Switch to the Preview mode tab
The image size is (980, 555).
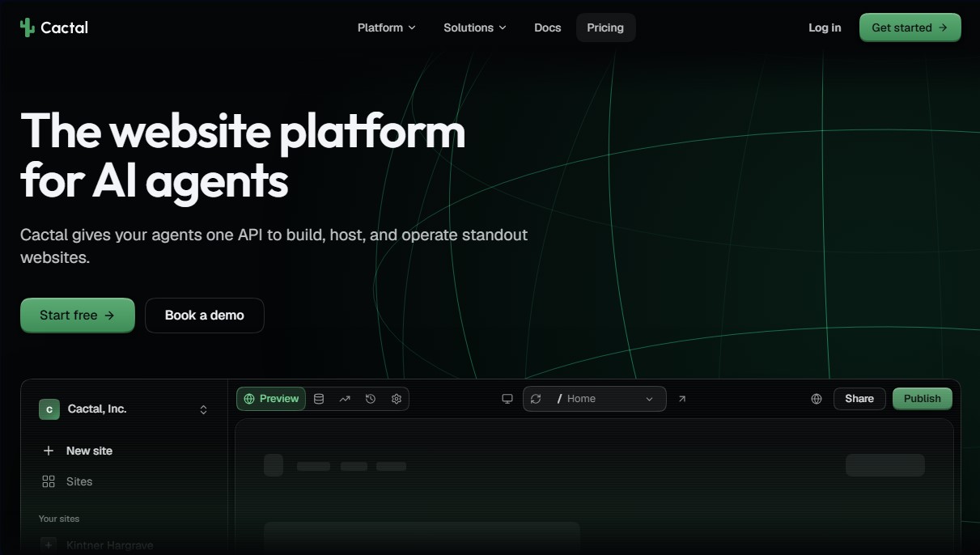pyautogui.click(x=271, y=399)
